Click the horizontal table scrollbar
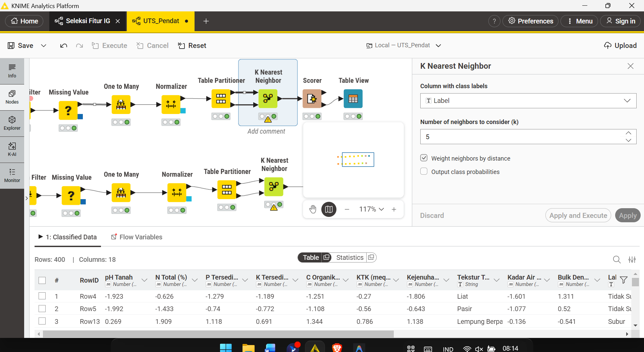Screen dimensions: 644x352 click(x=218, y=334)
